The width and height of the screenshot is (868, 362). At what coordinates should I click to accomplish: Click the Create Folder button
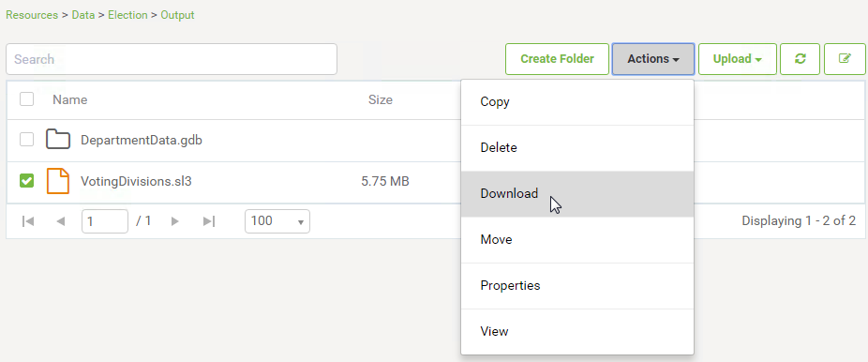[x=557, y=59]
